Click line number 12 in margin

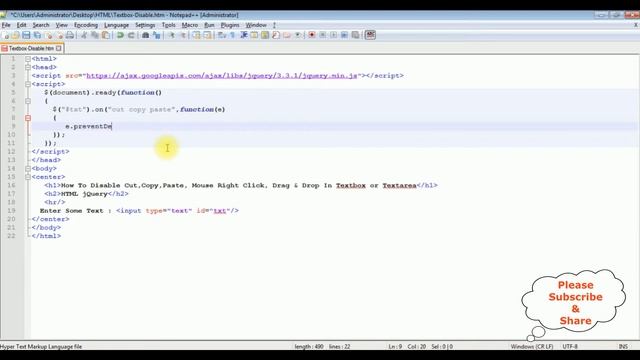[11, 151]
